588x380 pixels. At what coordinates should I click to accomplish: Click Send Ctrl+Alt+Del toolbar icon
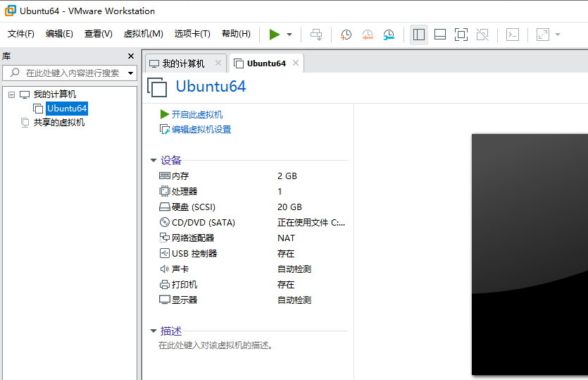click(316, 35)
